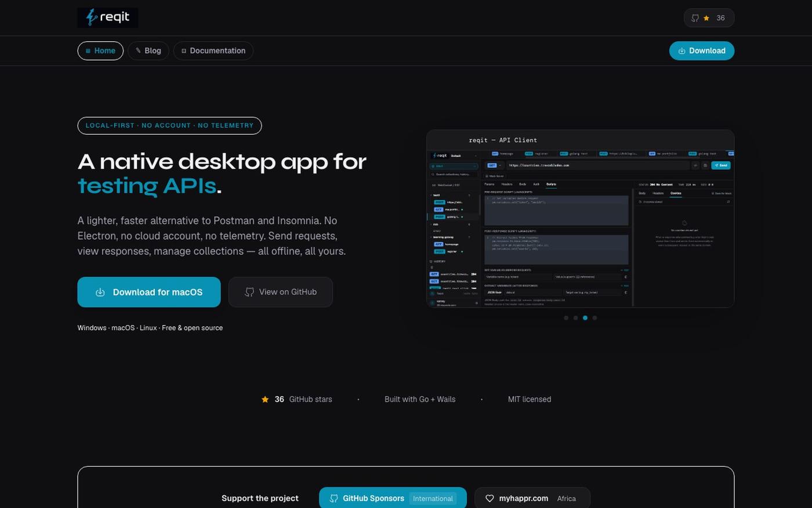Open the Blog nav tab
Image resolution: width=812 pixels, height=508 pixels.
[x=148, y=51]
